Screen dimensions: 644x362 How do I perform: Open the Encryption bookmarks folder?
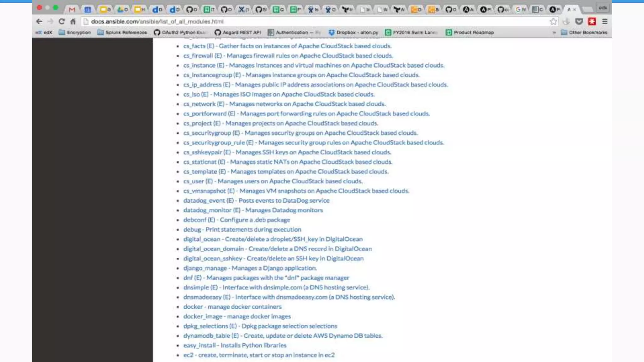(75, 32)
